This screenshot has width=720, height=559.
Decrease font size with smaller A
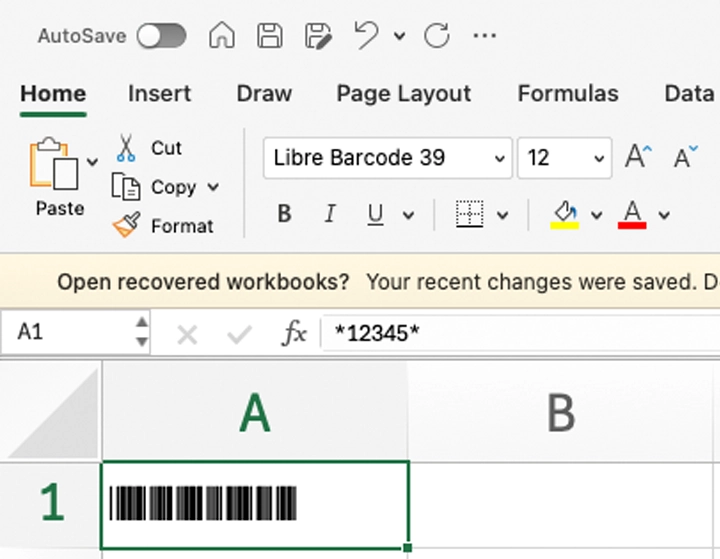(686, 157)
